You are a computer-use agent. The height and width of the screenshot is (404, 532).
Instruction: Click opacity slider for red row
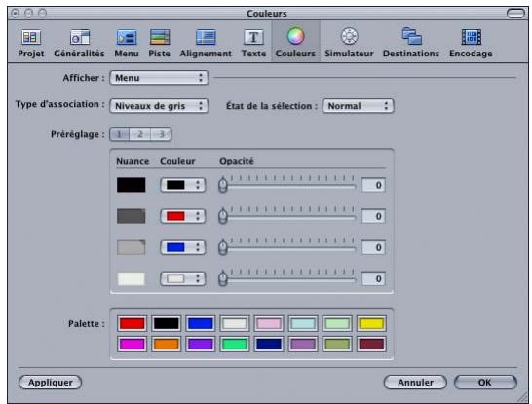287,216
